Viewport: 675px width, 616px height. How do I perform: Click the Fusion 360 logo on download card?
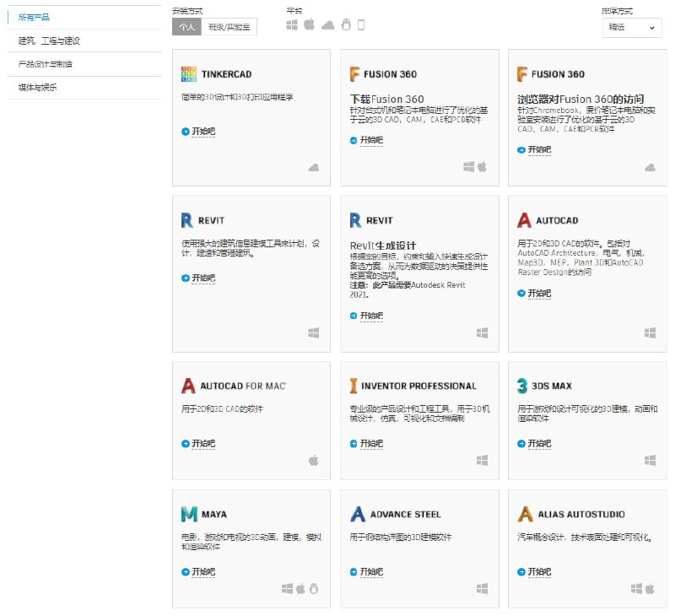[x=354, y=74]
